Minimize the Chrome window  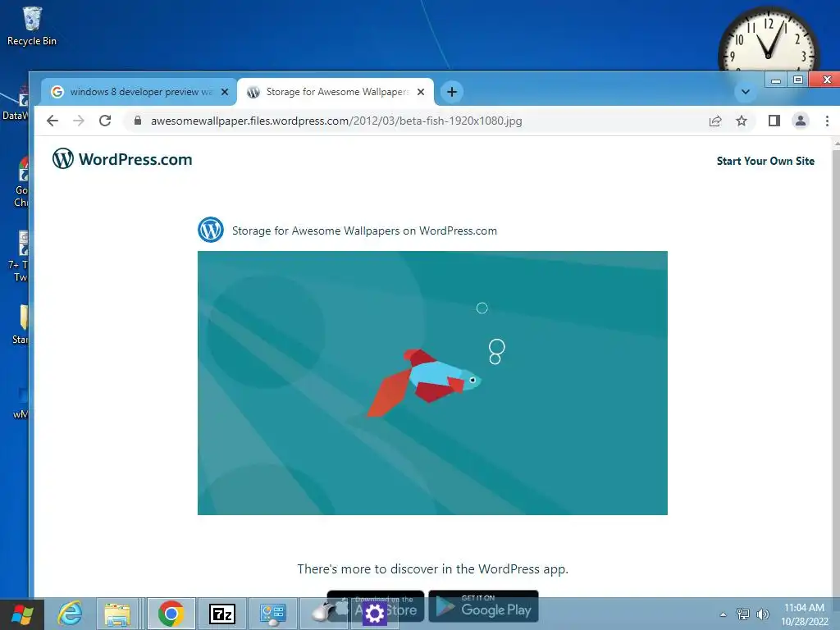click(776, 80)
